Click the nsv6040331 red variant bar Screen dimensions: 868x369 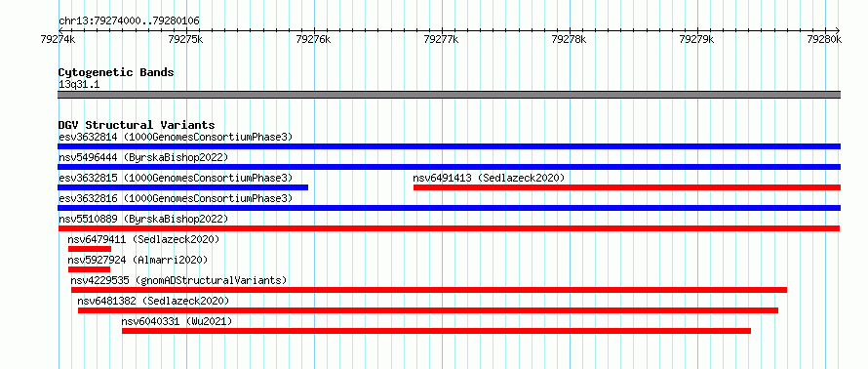[x=436, y=331]
